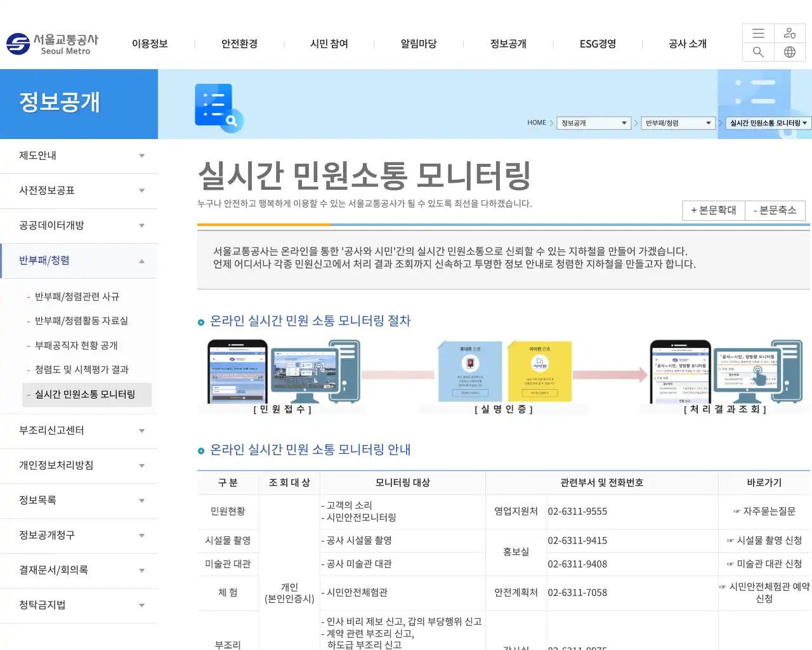Click the HOME breadcrumb link
This screenshot has width=812, height=650.
(537, 123)
